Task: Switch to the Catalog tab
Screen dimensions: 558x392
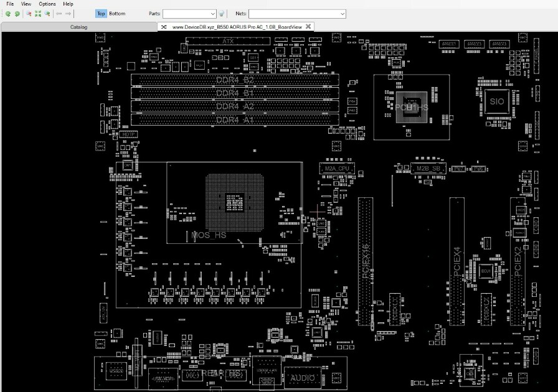Action: pos(78,27)
